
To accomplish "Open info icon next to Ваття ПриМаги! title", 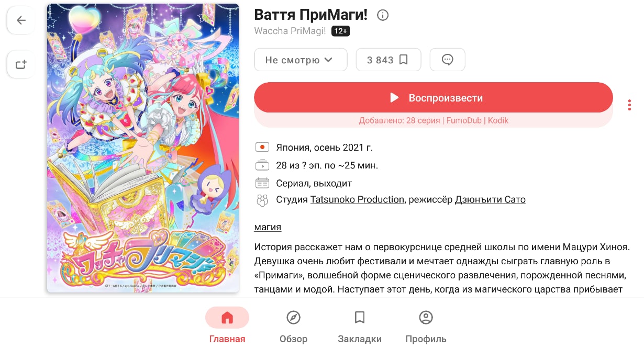I will click(383, 15).
